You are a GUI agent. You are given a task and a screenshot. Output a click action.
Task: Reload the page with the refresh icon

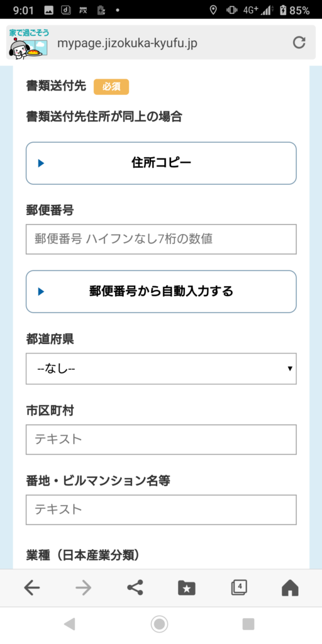pos(299,43)
